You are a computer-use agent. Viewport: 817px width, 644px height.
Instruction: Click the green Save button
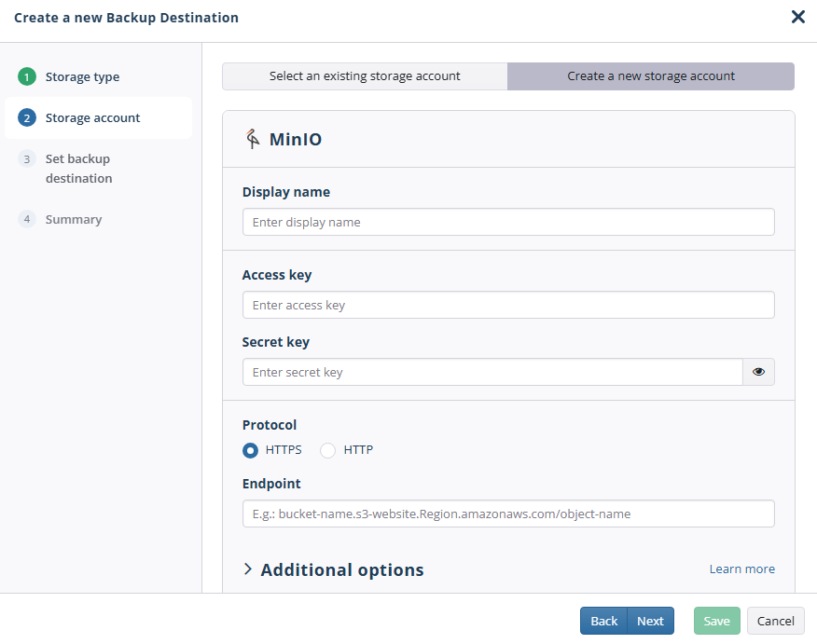[716, 621]
